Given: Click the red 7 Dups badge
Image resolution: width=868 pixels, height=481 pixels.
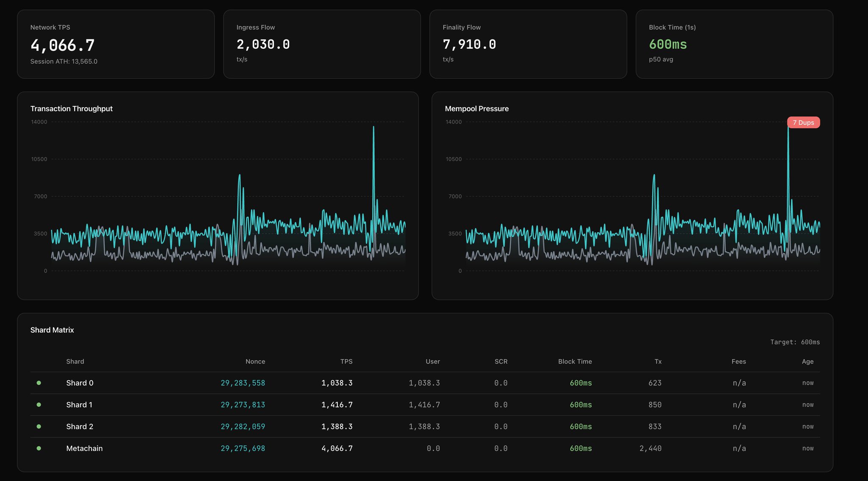Looking at the screenshot, I should (803, 123).
